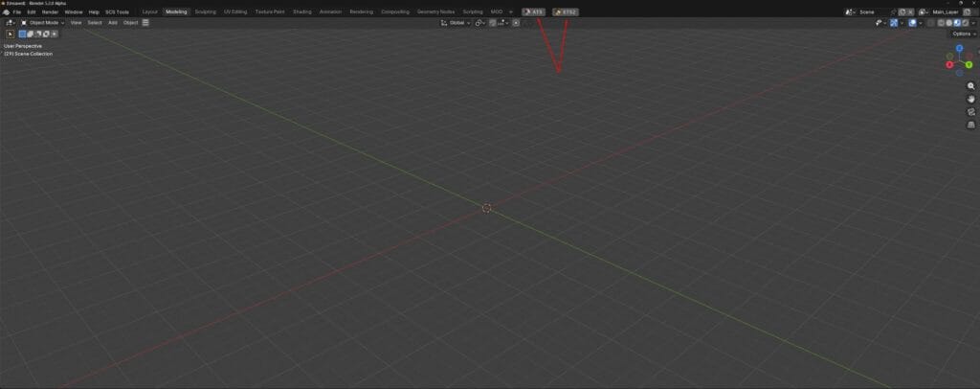Image resolution: width=980 pixels, height=389 pixels.
Task: Open the Object Mode dropdown
Action: click(x=42, y=22)
